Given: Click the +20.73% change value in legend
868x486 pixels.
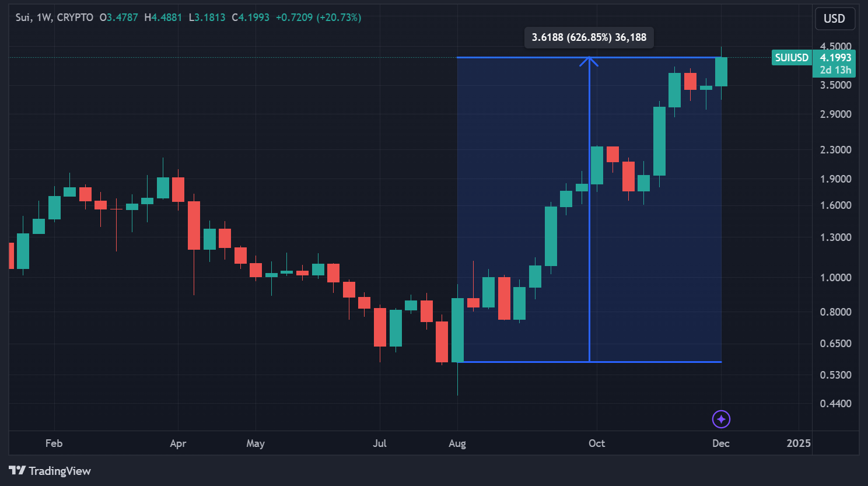Looking at the screenshot, I should click(339, 18).
